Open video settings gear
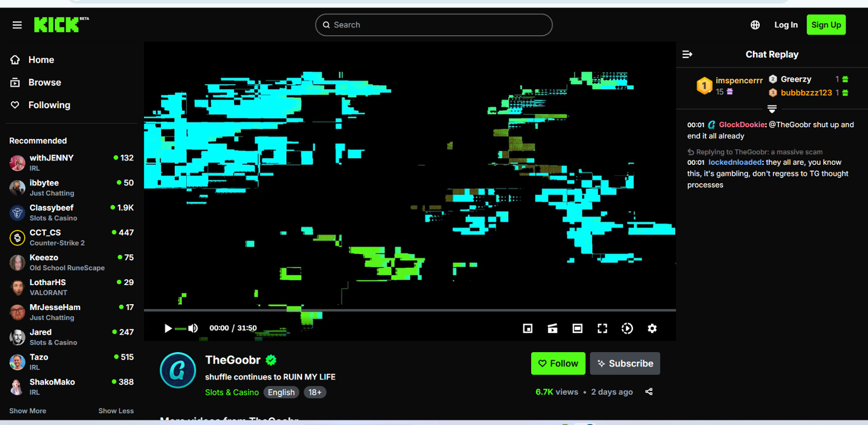The width and height of the screenshot is (868, 425). pos(652,328)
